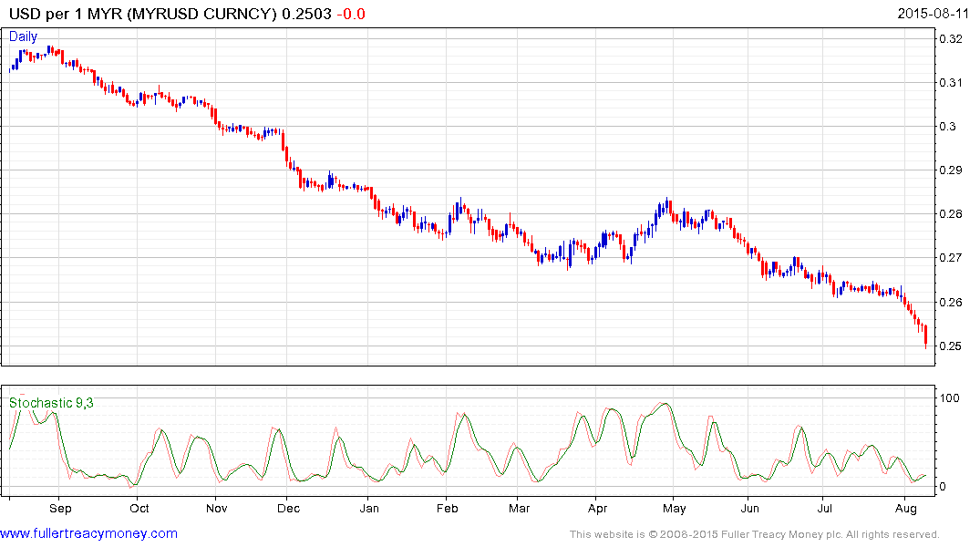Click the Jan month label
The height and width of the screenshot is (547, 980).
click(369, 508)
